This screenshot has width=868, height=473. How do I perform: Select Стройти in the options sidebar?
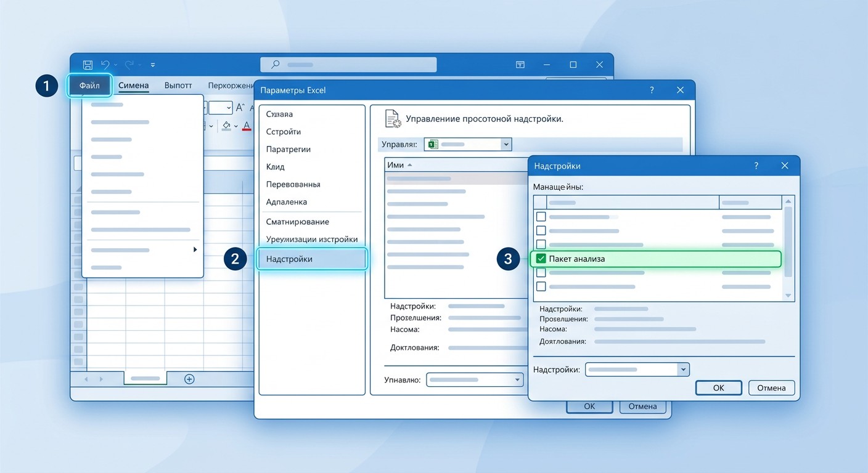[284, 132]
